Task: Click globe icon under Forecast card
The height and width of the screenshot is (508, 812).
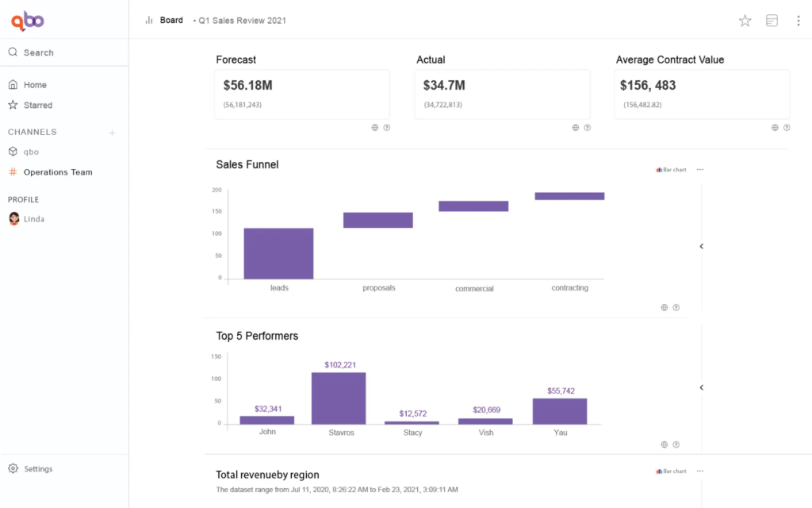Action: (375, 127)
